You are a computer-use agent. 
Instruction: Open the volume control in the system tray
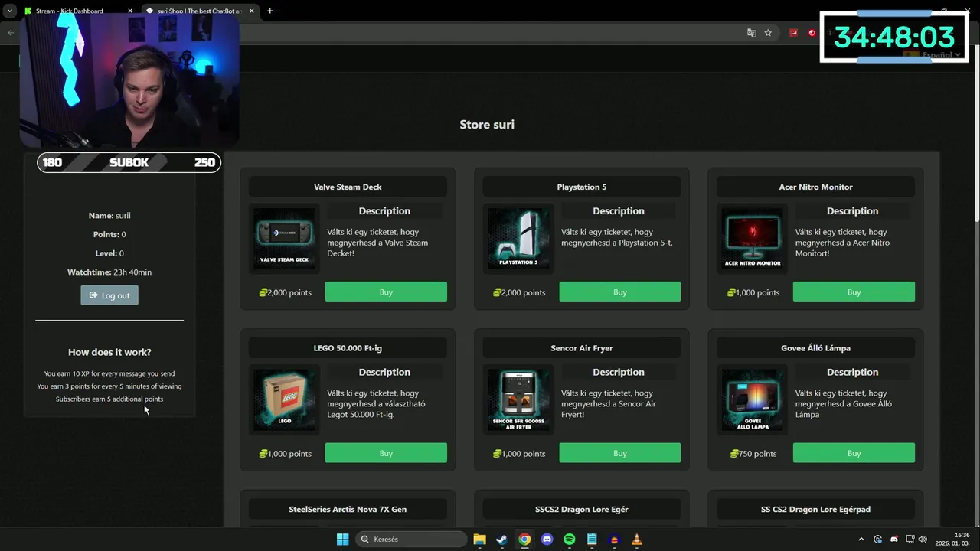[x=923, y=539]
